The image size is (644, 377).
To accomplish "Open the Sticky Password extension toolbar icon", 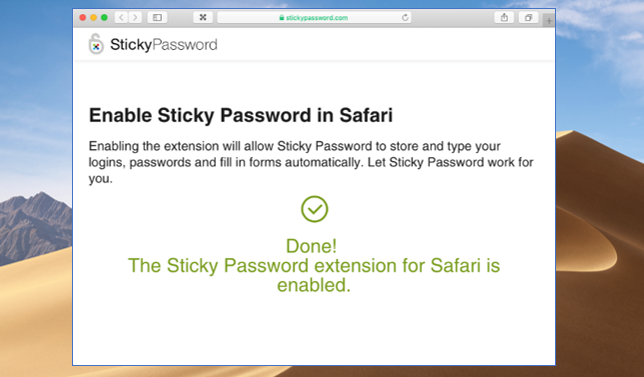I will click(203, 18).
